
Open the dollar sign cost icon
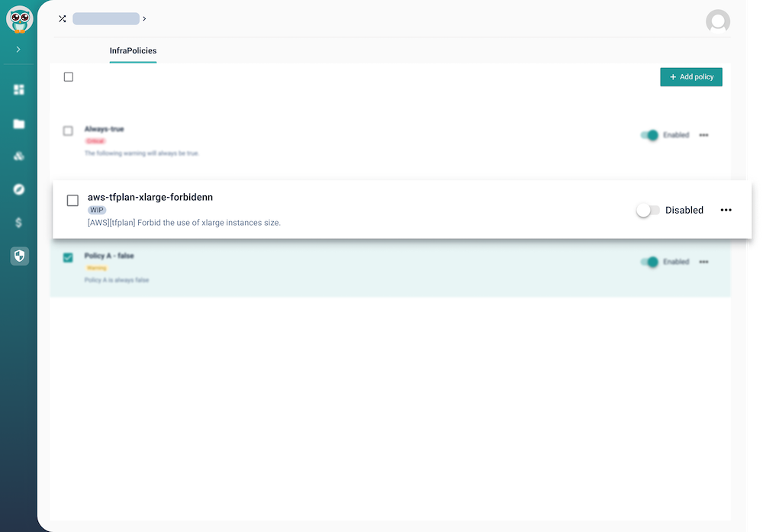pos(19,223)
